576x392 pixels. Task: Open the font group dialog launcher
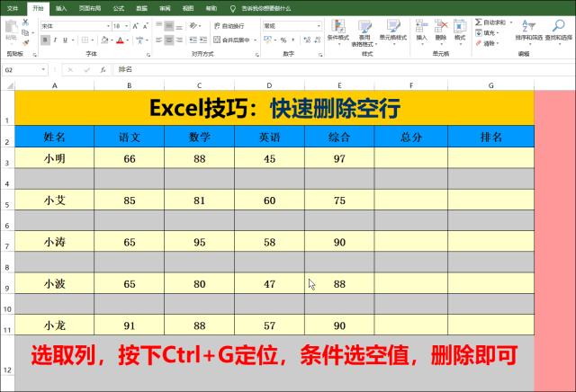coord(148,55)
